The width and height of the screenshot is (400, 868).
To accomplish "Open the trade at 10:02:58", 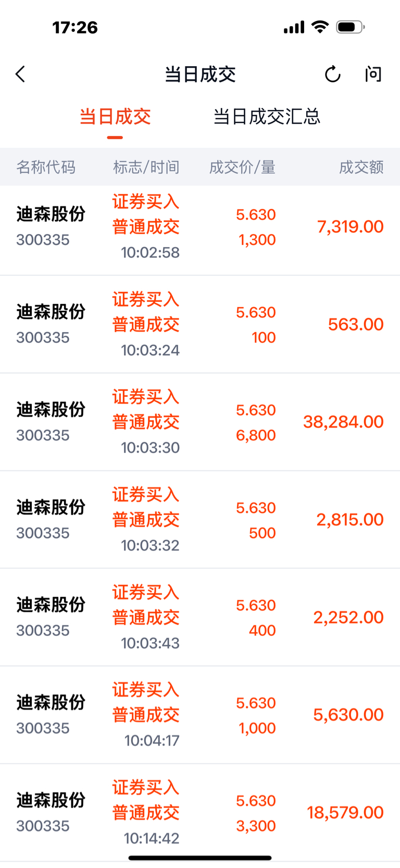I will (x=200, y=227).
